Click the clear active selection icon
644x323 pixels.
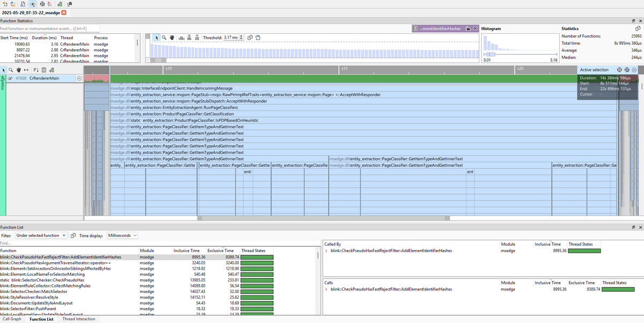click(x=619, y=70)
